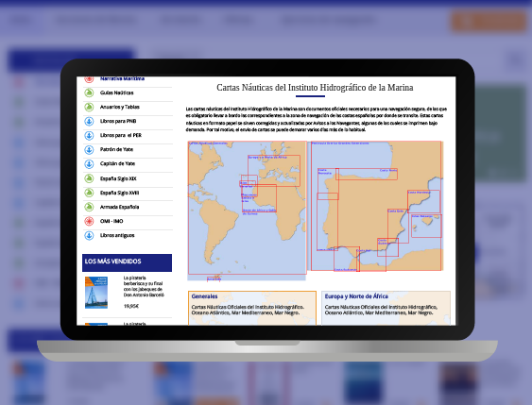
Task: Open the Capitán de Yate link
Action: [117, 163]
